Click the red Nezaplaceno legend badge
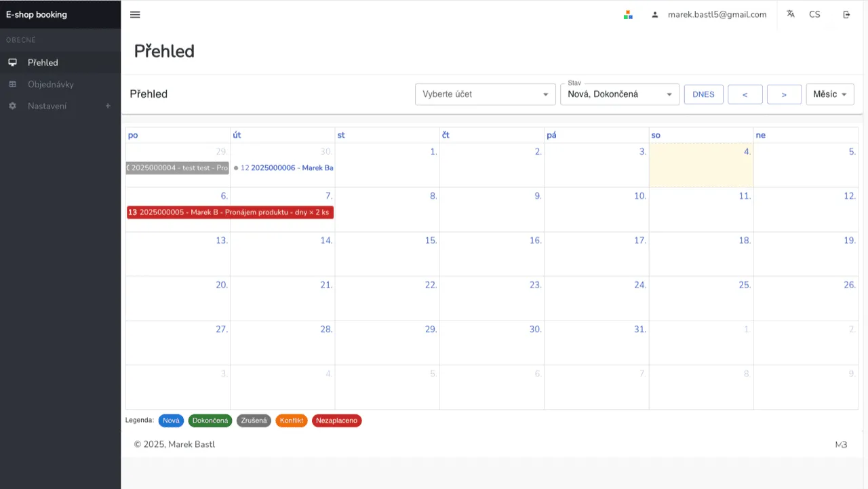868x489 pixels. (336, 420)
